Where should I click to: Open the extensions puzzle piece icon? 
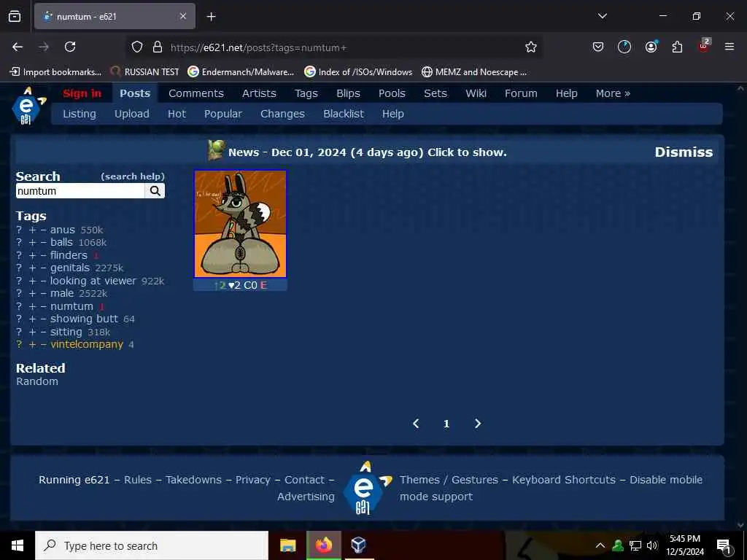point(677,47)
